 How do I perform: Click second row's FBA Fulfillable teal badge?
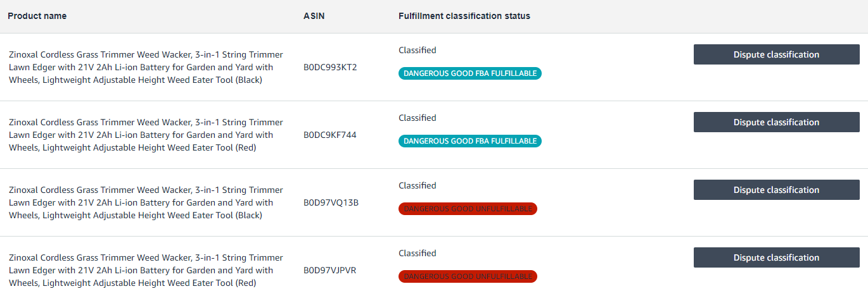pyautogui.click(x=470, y=141)
